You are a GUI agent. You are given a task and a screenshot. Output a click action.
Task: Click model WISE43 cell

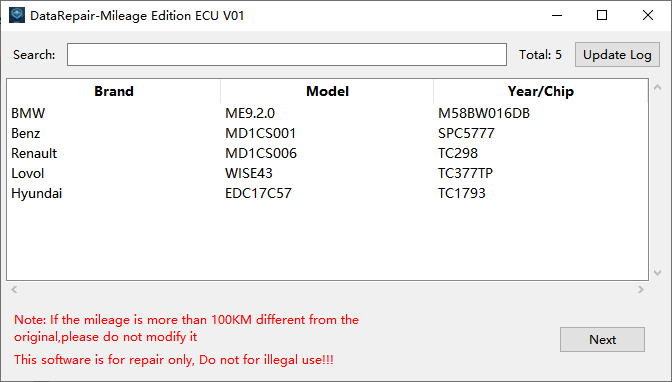[249, 173]
